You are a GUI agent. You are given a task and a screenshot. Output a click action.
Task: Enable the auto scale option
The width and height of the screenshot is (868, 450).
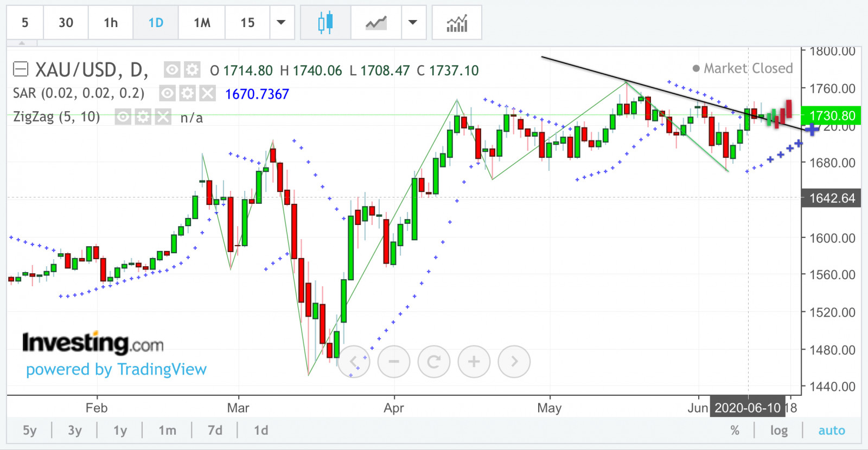click(831, 430)
